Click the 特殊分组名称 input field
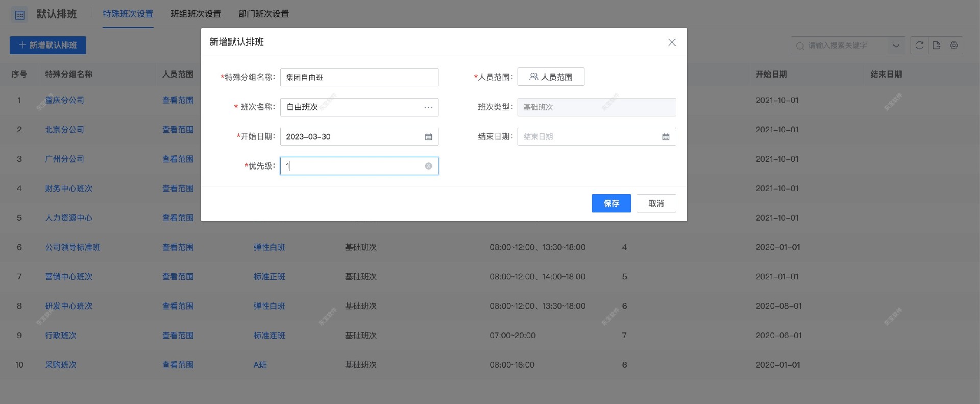 (x=359, y=78)
